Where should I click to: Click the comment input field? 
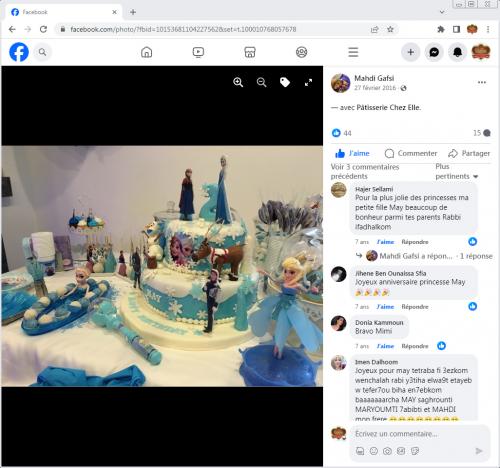click(420, 434)
